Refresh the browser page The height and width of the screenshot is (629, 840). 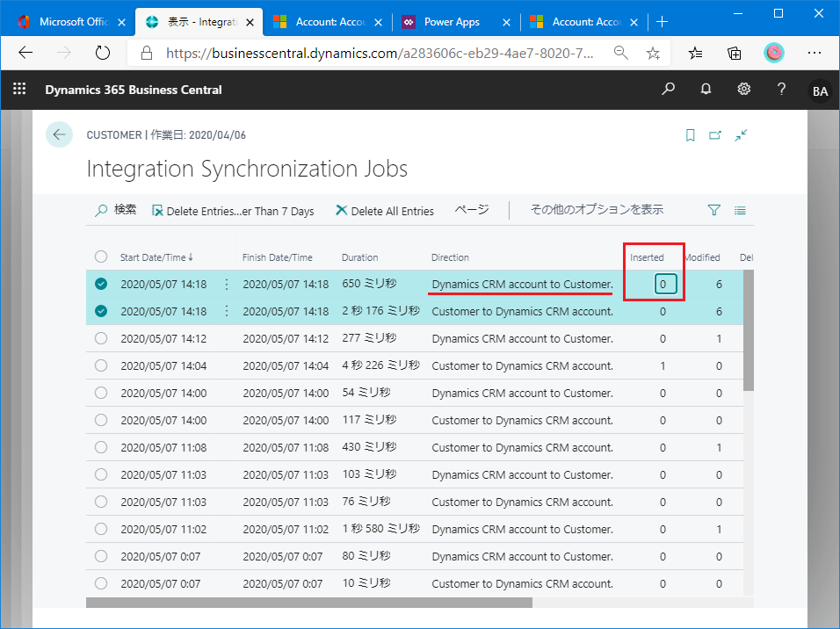(102, 53)
